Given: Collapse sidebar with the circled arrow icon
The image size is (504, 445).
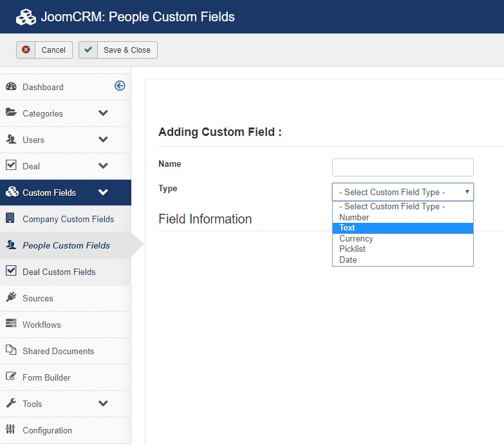Looking at the screenshot, I should click(x=120, y=86).
